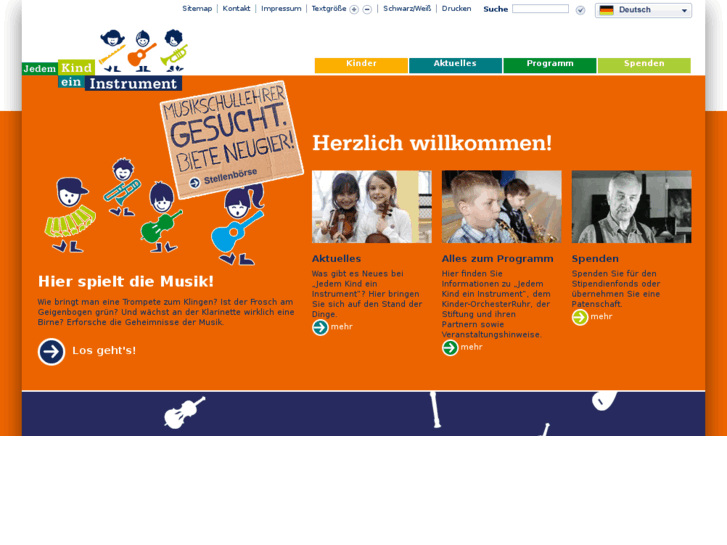Click the Drucken print link

coord(456,8)
